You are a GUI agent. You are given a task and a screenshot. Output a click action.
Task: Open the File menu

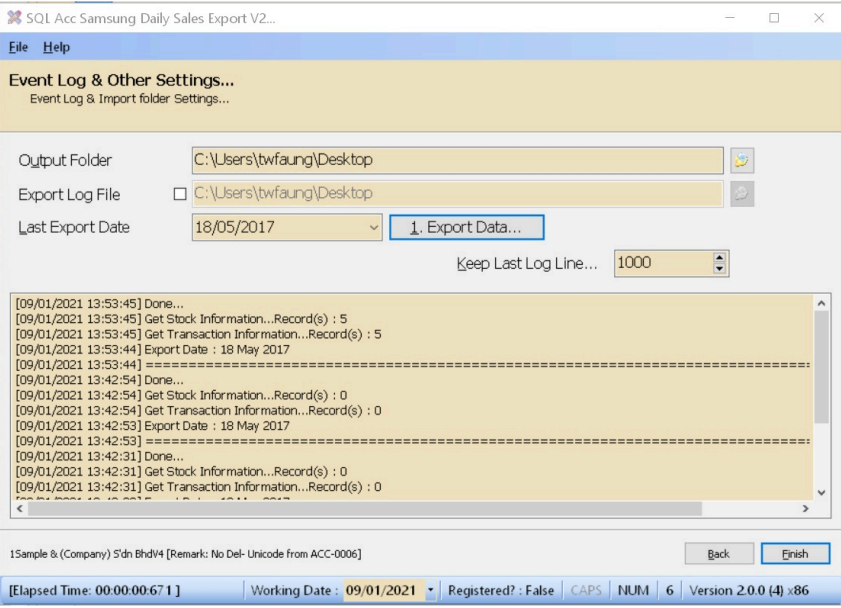point(18,47)
